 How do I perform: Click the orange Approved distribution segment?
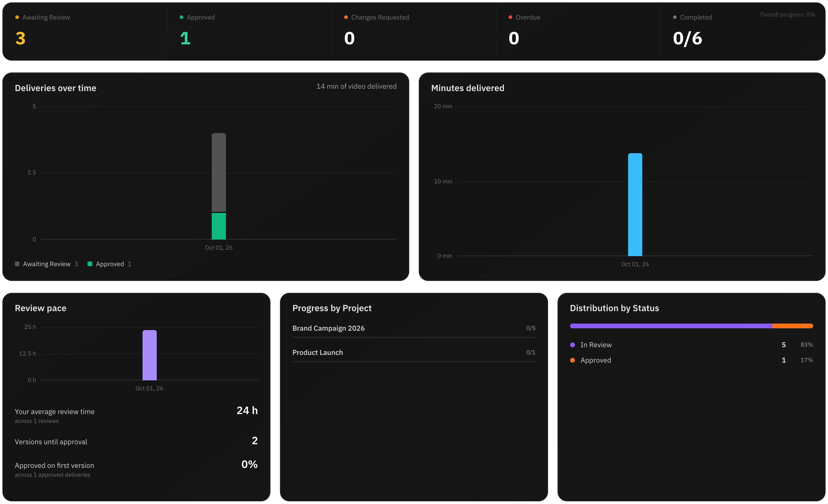(x=793, y=326)
